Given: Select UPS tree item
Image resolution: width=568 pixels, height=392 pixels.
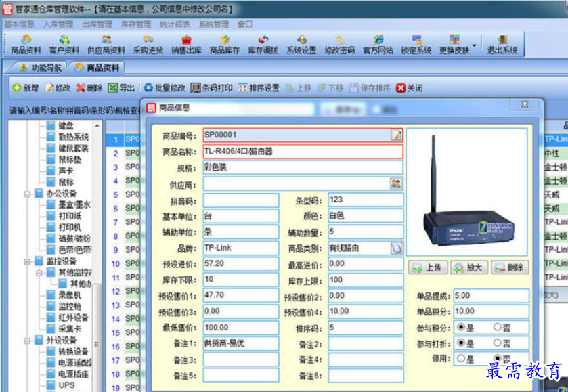Looking at the screenshot, I should click(66, 385).
